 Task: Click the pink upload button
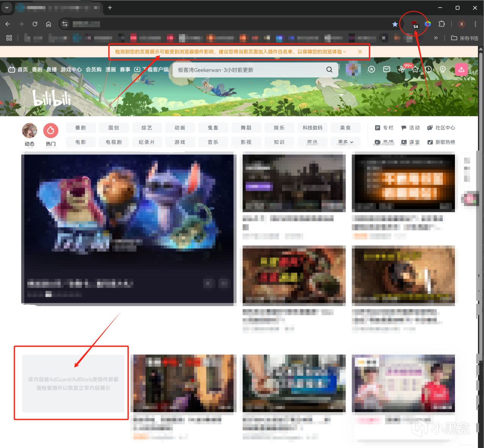[461, 70]
